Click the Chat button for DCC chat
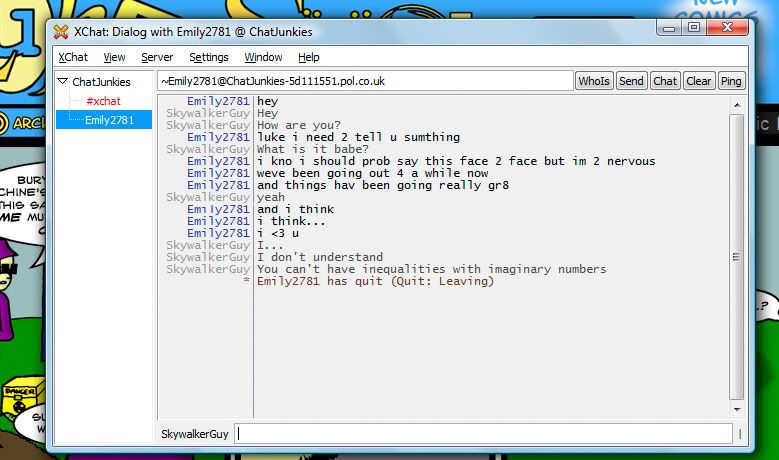 [x=665, y=81]
